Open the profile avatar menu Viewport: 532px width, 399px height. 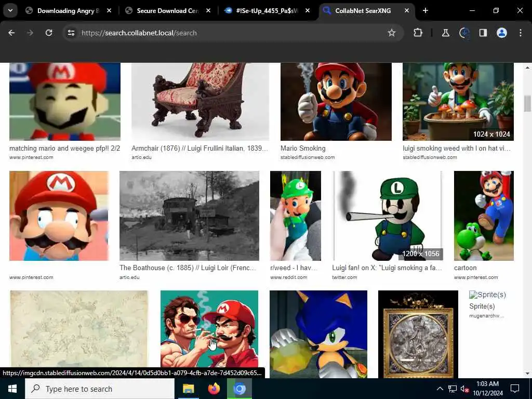[x=502, y=33]
